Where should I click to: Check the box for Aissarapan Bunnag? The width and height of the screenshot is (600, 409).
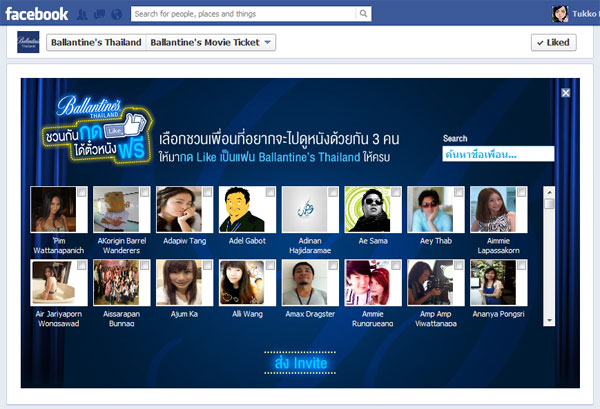[x=144, y=265]
